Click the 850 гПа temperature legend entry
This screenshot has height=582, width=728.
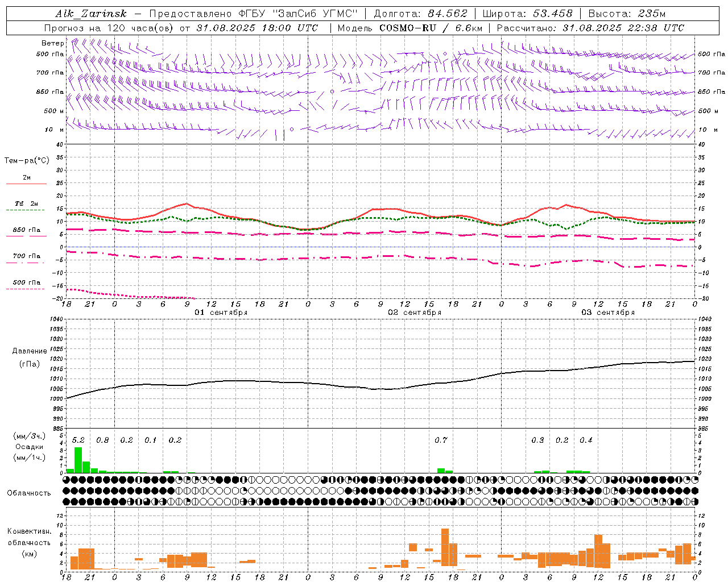pyautogui.click(x=26, y=230)
